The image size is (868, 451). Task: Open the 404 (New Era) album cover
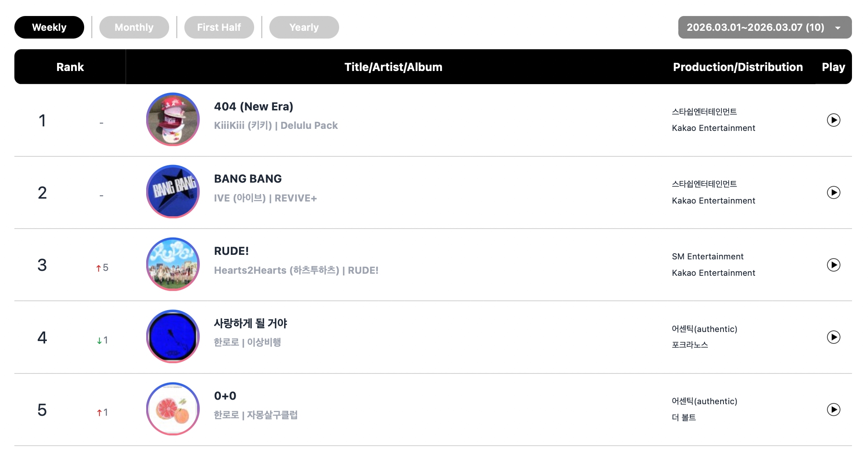173,119
